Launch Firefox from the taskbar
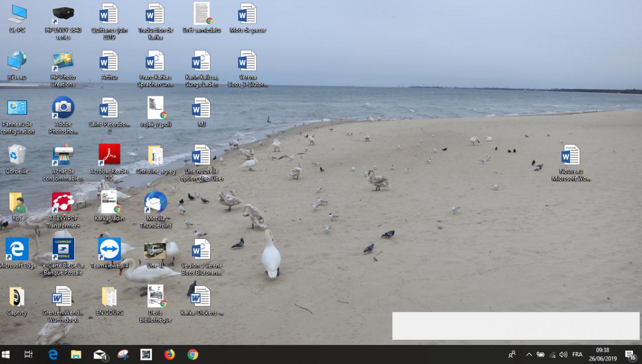This screenshot has height=364, width=642. tap(170, 354)
